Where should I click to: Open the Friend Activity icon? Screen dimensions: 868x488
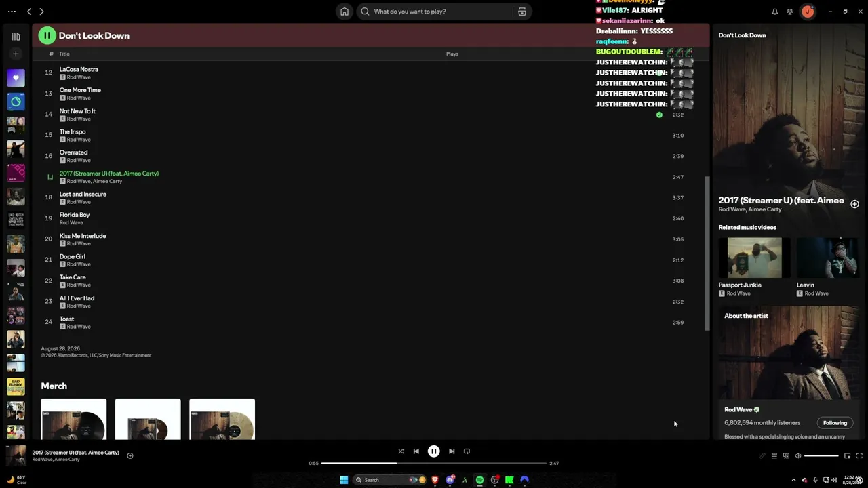tap(790, 12)
